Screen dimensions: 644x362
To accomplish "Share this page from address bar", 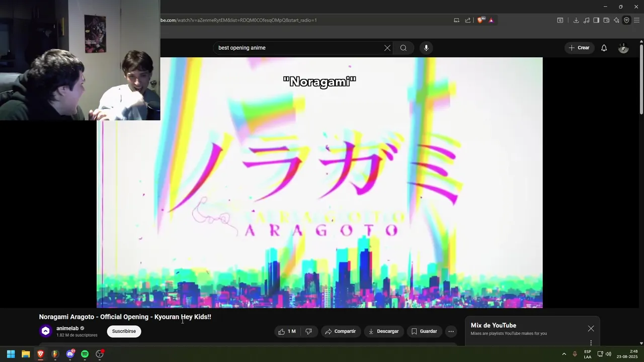I will [x=467, y=20].
